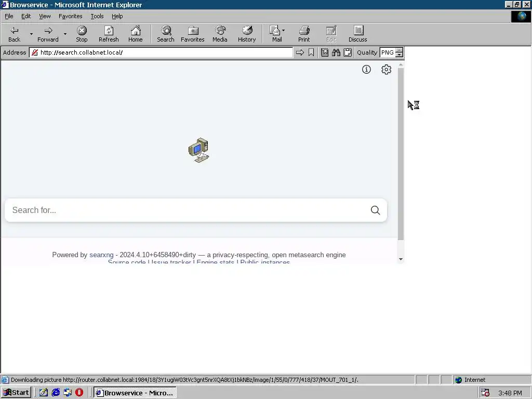Screen dimensions: 532x399
Task: Show the History pane
Action: click(x=247, y=34)
